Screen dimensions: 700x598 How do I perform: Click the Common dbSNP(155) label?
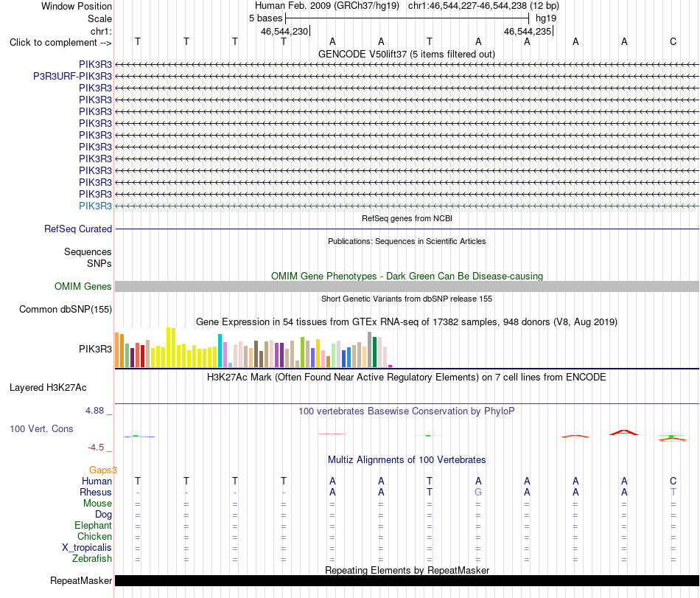pos(66,309)
